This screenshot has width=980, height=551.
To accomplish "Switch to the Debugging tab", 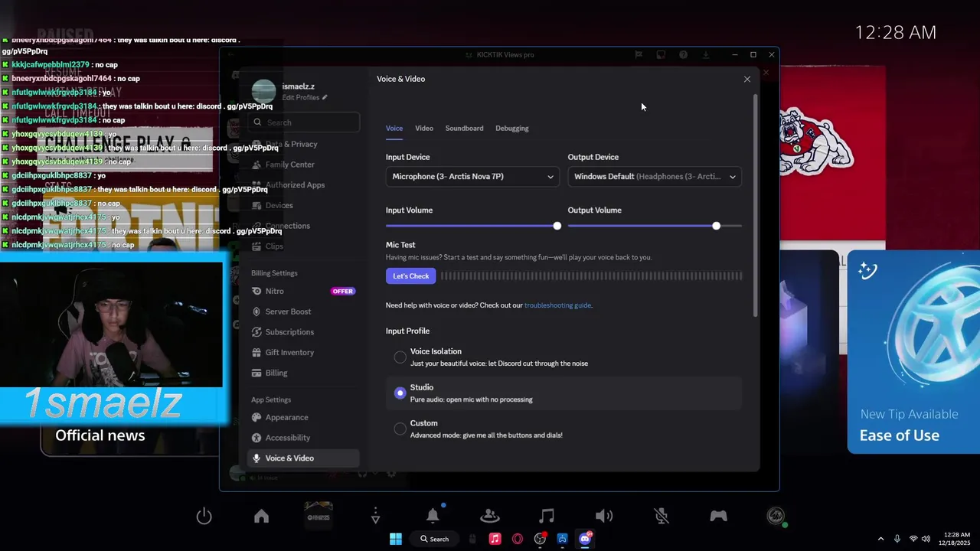I will (x=512, y=129).
